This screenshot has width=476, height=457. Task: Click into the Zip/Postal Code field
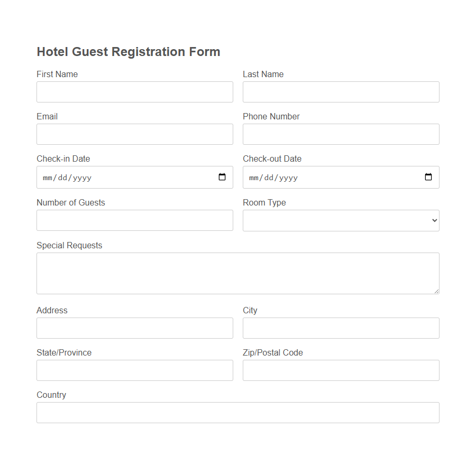pyautogui.click(x=341, y=370)
